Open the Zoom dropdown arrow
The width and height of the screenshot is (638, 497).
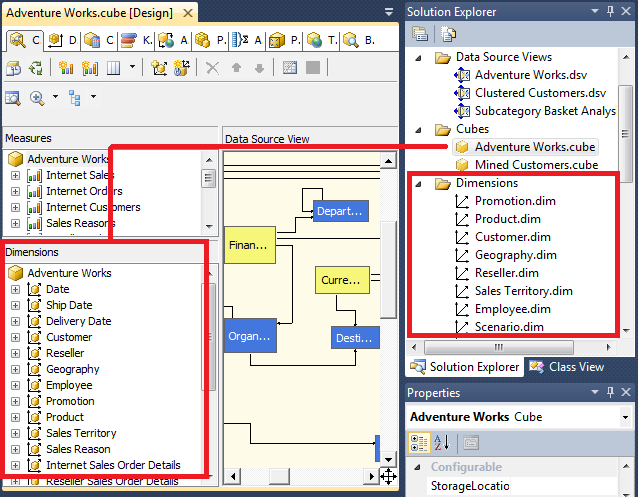(55, 97)
